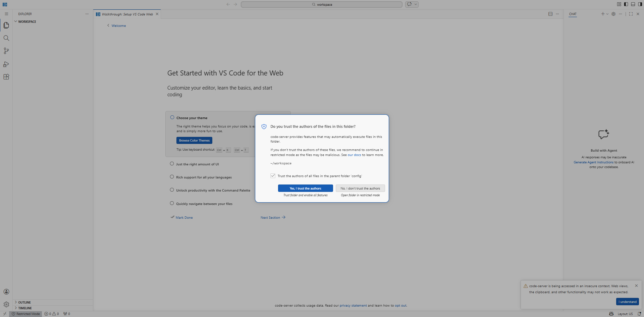Viewport: 644px width, 317px height.
Task: Uncheck trust authors in parent folder 'config'
Action: 273,175
